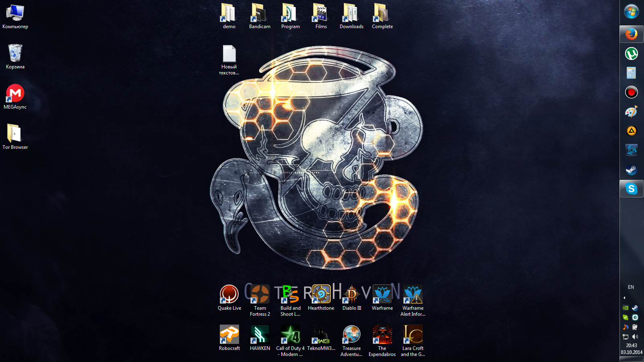Launch HAWKEN shortcut
The height and width of the screenshot is (362, 644).
(x=260, y=338)
